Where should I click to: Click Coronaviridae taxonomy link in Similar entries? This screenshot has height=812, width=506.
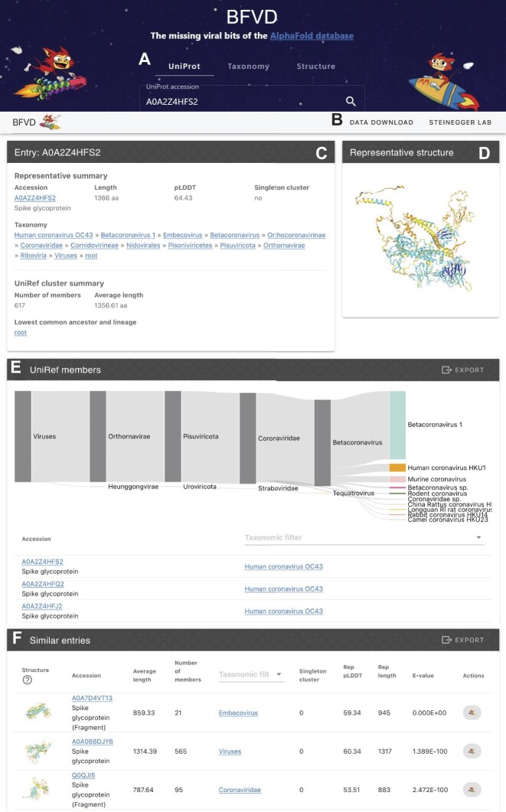[x=240, y=790]
